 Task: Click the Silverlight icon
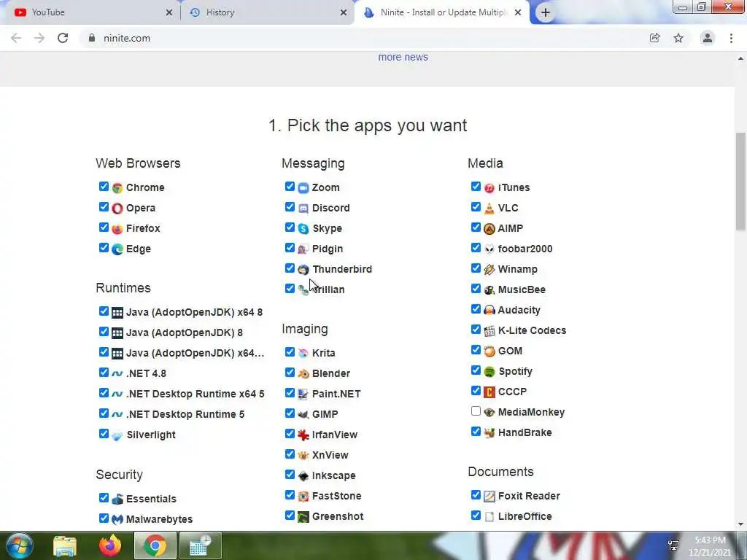pyautogui.click(x=117, y=435)
